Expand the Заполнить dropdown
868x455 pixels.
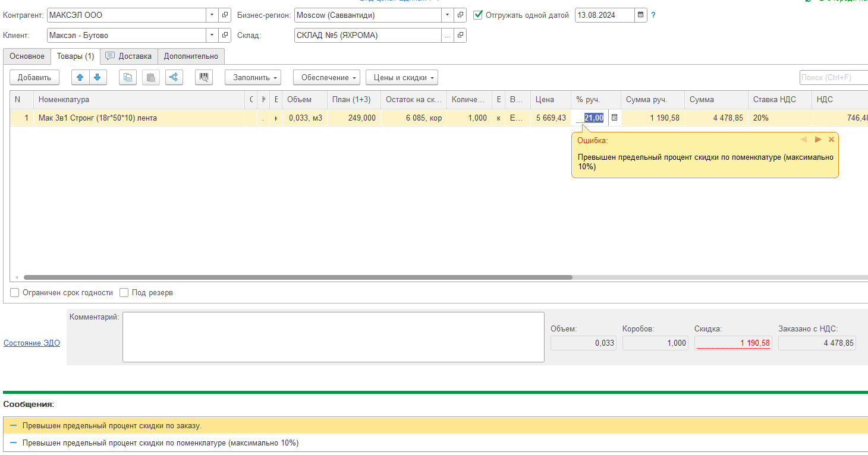pyautogui.click(x=252, y=77)
